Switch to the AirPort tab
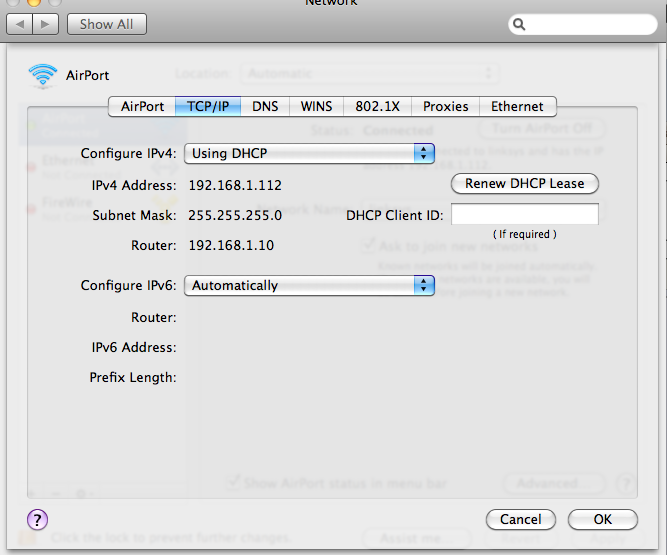Screen dimensions: 667x555 [142, 106]
